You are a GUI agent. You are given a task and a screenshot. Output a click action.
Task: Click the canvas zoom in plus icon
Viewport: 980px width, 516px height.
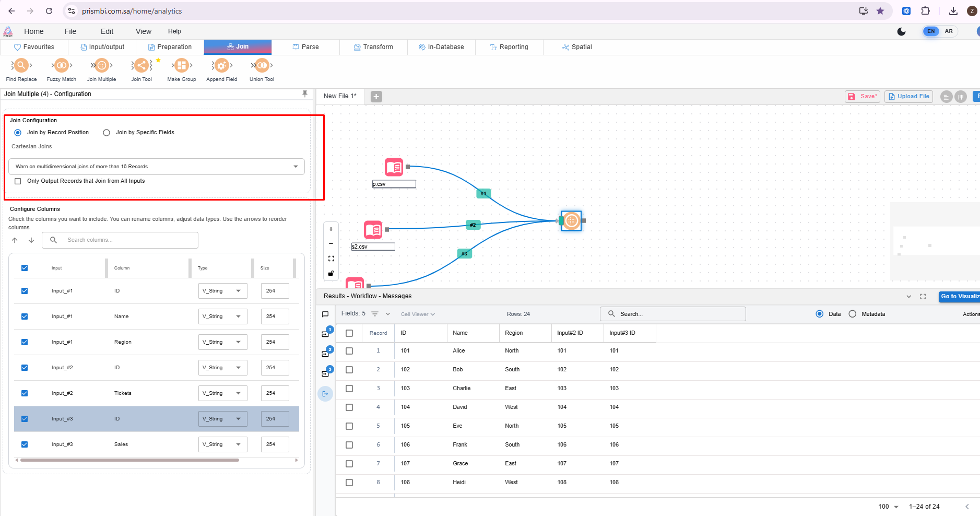331,229
